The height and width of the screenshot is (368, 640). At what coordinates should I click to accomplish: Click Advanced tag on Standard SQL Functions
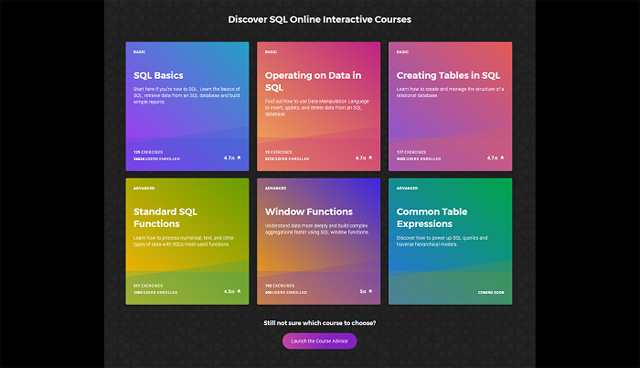click(x=144, y=188)
